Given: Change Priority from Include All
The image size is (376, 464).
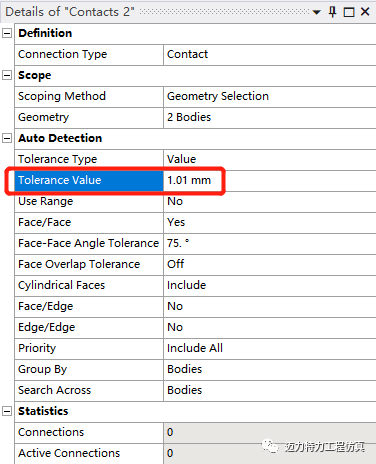Looking at the screenshot, I should (x=270, y=349).
